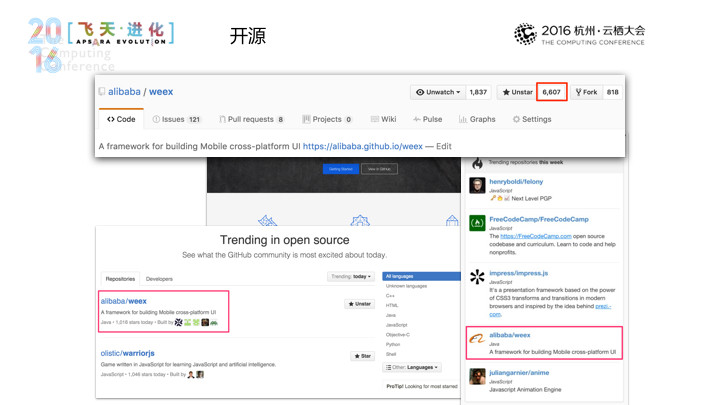
Task: Open the Pulse tab
Action: tap(428, 119)
